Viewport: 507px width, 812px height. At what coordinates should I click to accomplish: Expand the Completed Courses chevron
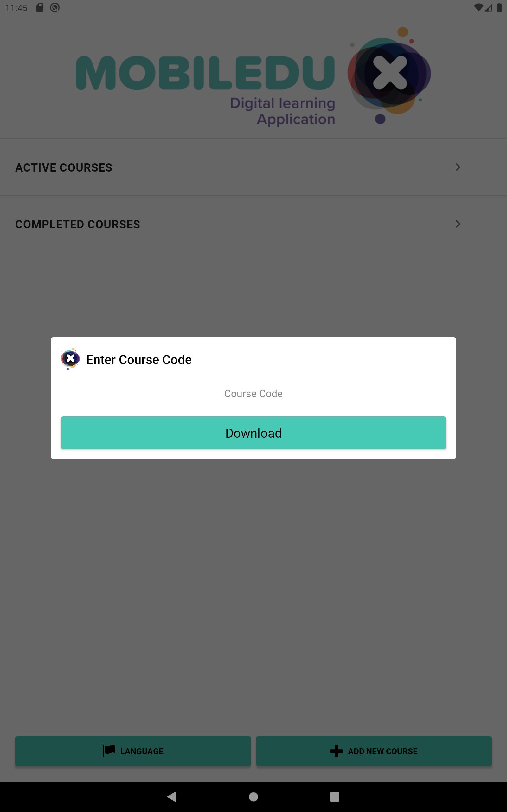pos(458,224)
